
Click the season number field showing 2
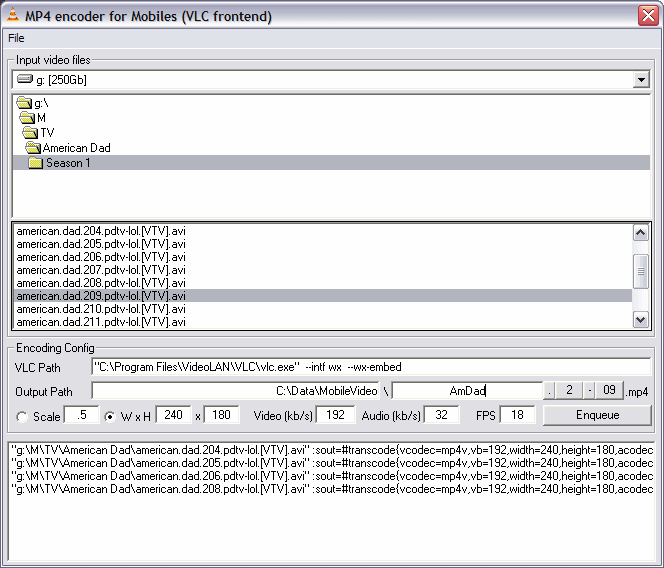coord(569,390)
